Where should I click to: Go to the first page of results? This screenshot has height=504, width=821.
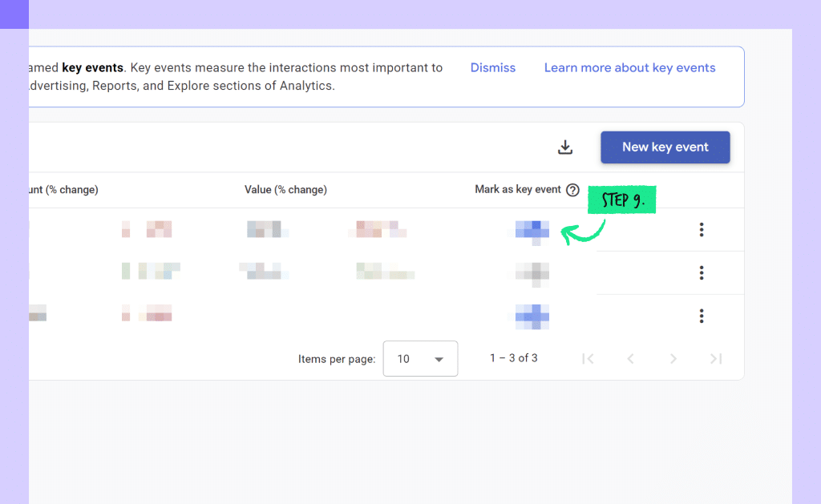(x=588, y=358)
